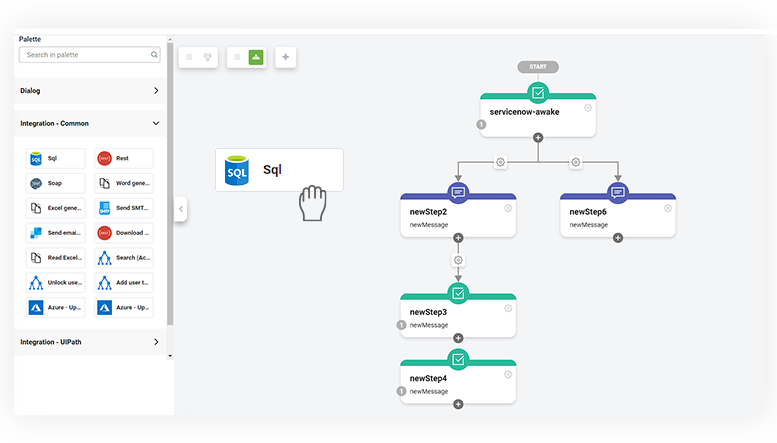Click the add-step plus below servicenow-awake
This screenshot has height=443, width=777.
tap(538, 137)
